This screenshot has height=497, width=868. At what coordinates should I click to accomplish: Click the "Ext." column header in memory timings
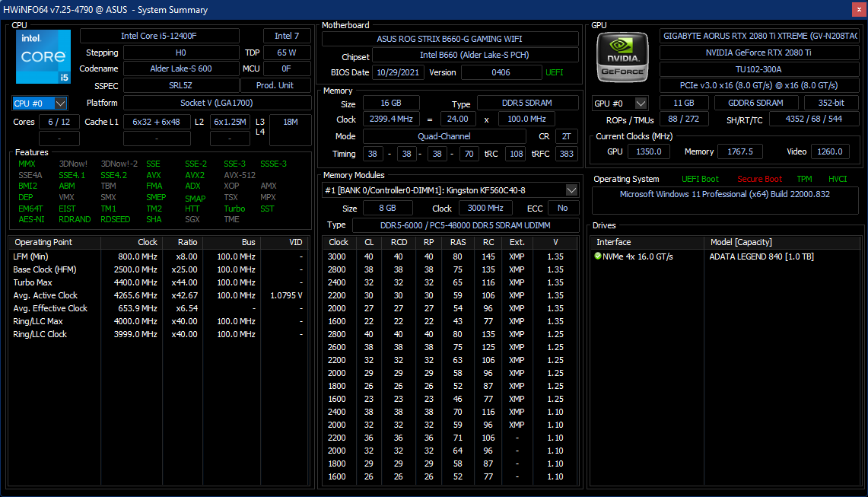coord(517,242)
